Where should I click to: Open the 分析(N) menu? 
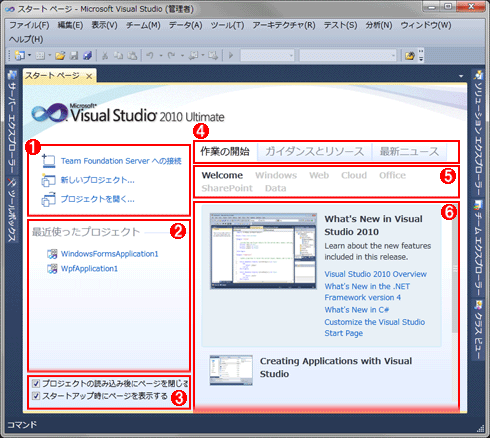(x=379, y=25)
